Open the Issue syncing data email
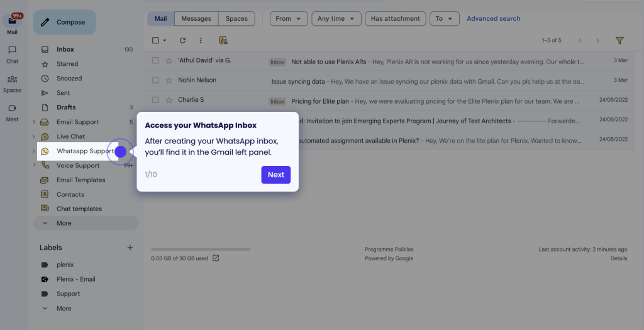The image size is (644, 330). (389, 81)
